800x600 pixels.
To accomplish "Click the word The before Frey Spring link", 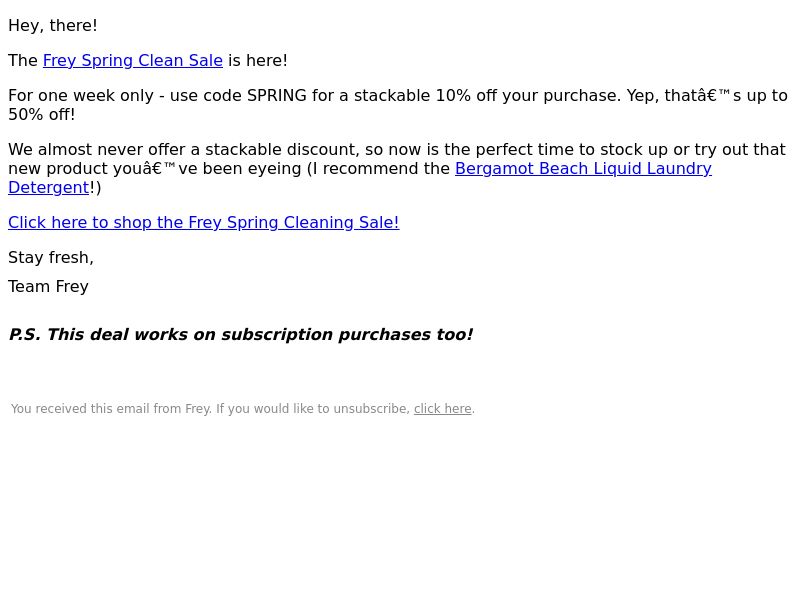I will click(23, 61).
